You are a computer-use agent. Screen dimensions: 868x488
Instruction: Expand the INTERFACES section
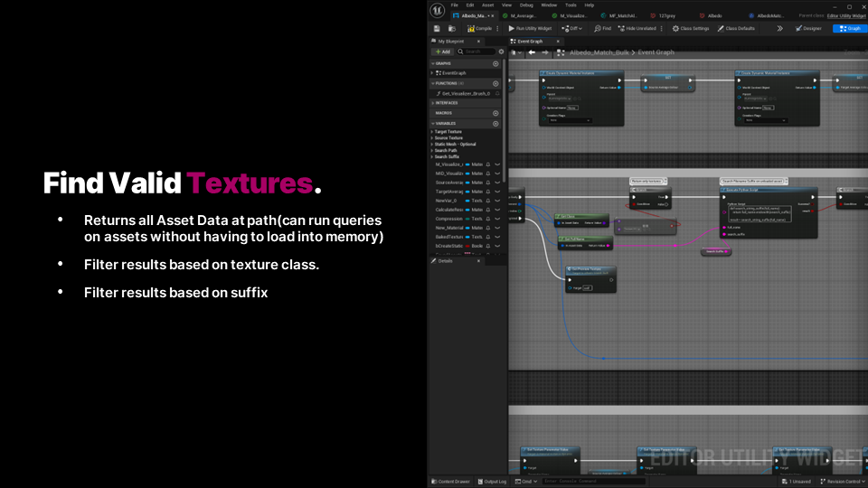(x=433, y=103)
